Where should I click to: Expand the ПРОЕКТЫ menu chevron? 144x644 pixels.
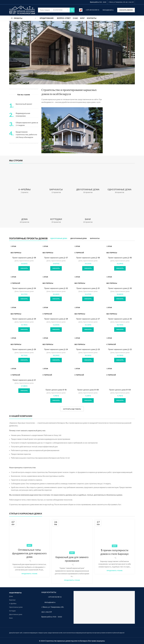[x=35, y=18]
